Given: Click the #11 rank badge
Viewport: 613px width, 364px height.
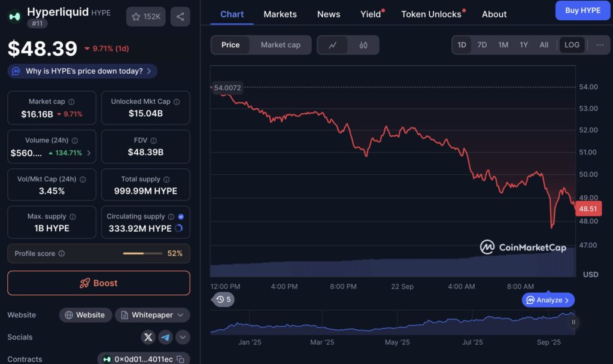Looking at the screenshot, I should click(x=37, y=23).
